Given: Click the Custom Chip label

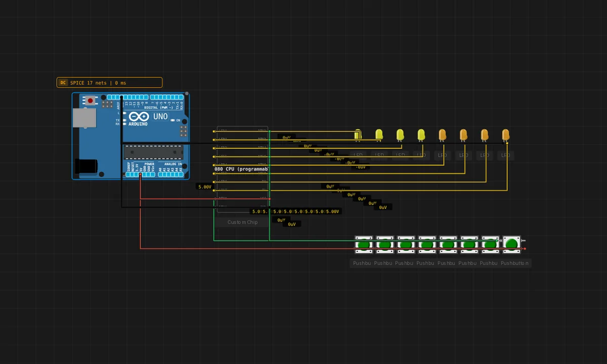Looking at the screenshot, I should [x=242, y=222].
